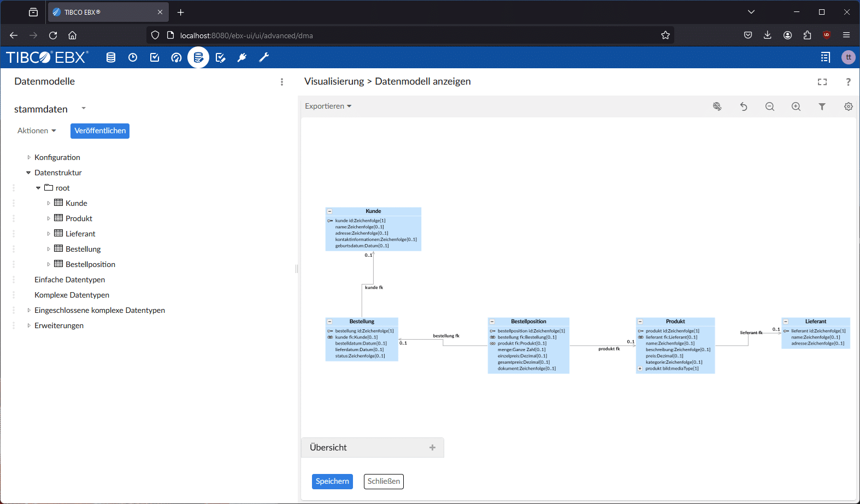This screenshot has width=860, height=504.
Task: Click the Veröffentlichen button
Action: pos(100,131)
